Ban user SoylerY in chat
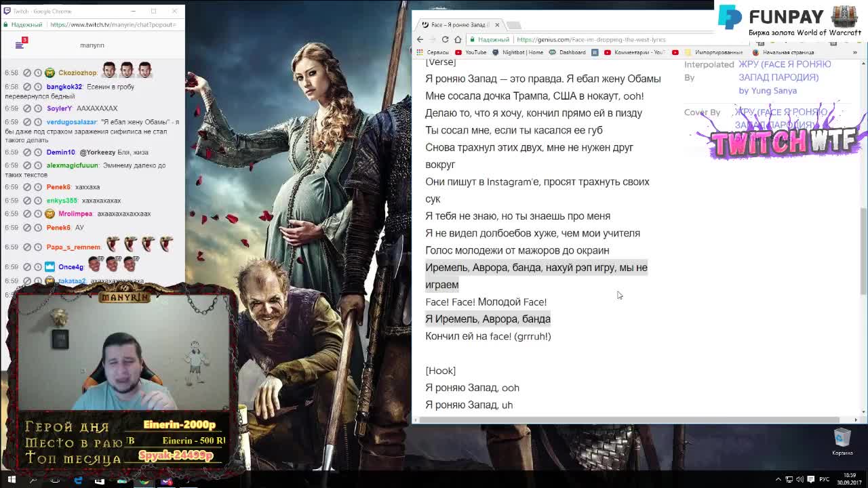Screen dimensions: 868x488 click(x=27, y=108)
